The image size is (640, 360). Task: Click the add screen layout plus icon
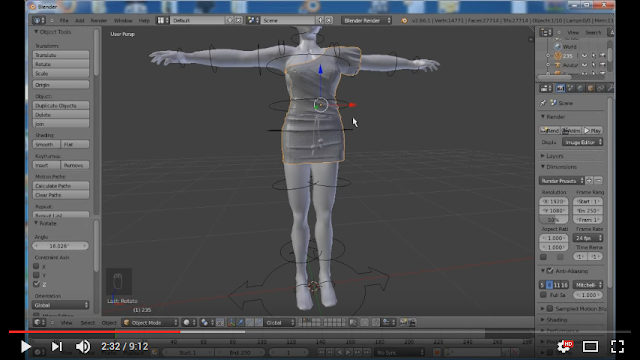click(230, 20)
